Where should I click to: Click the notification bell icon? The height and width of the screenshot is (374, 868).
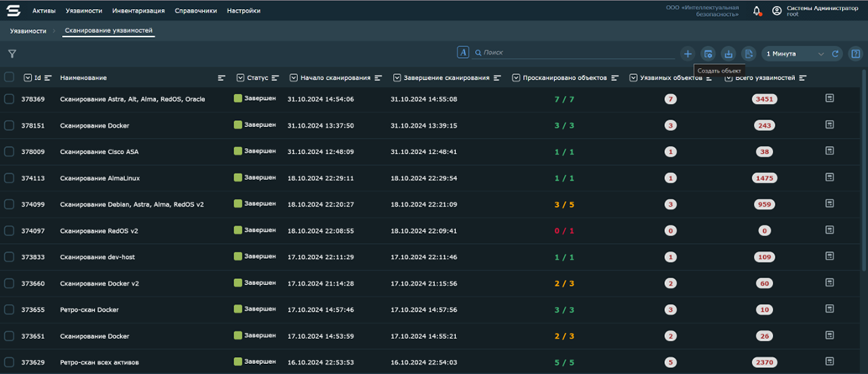[756, 11]
